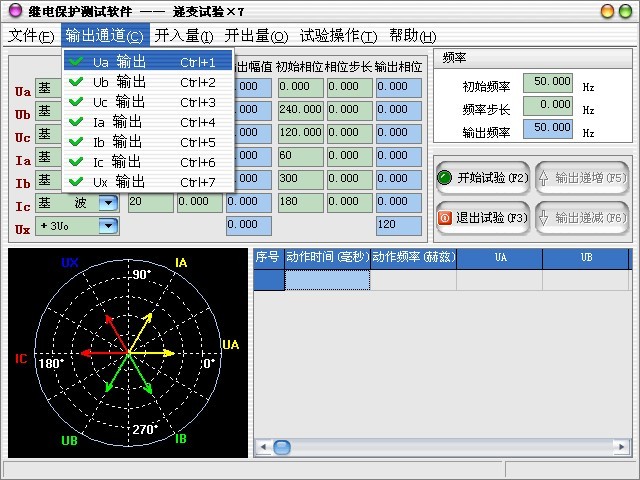Click the green title bar button
Viewport: 640px width, 480px height.
[x=625, y=11]
